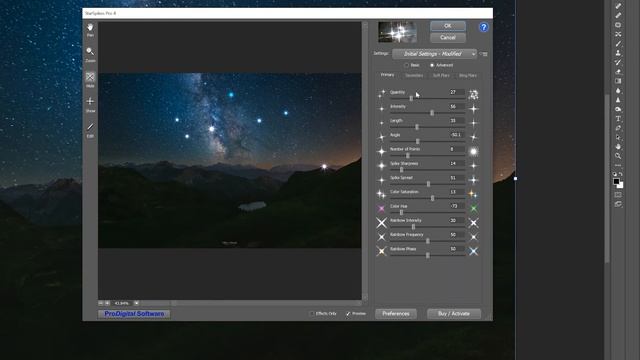This screenshot has width=640, height=360.
Task: Click the Angle value input field
Action: pos(456,135)
